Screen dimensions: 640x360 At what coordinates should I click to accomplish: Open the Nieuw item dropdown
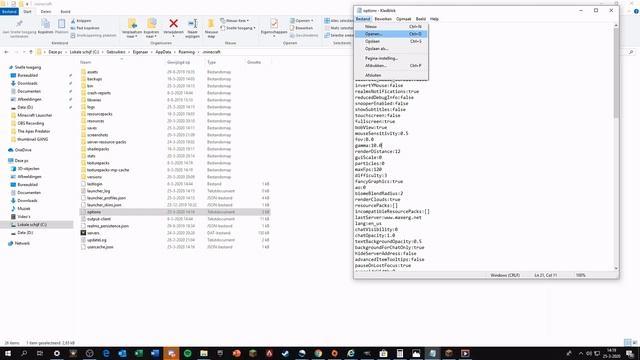pyautogui.click(x=234, y=21)
